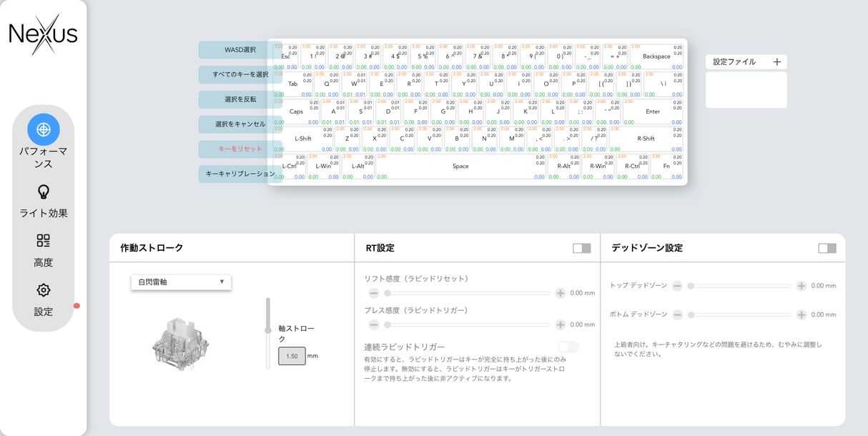This screenshot has width=868, height=436.
Task: Click the plus icon beside 設定ファイル
Action: [x=776, y=62]
